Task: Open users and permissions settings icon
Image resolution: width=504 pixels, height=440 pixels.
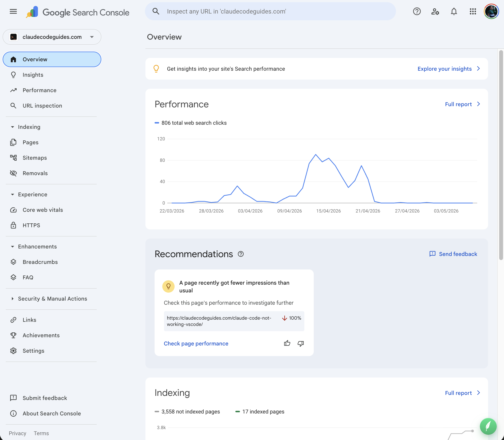Action: (x=435, y=11)
